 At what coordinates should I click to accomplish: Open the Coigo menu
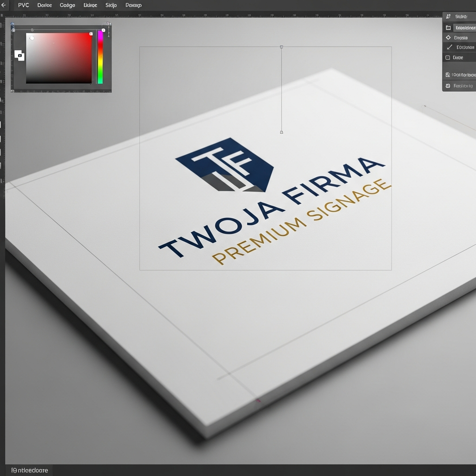point(67,5)
